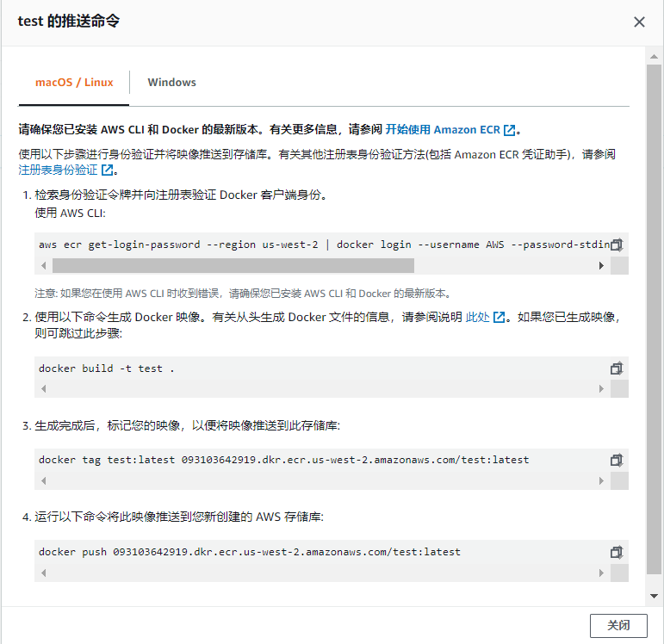Click right scroll arrow under docker build command
Viewport: 664px width, 644px height.
(x=601, y=388)
